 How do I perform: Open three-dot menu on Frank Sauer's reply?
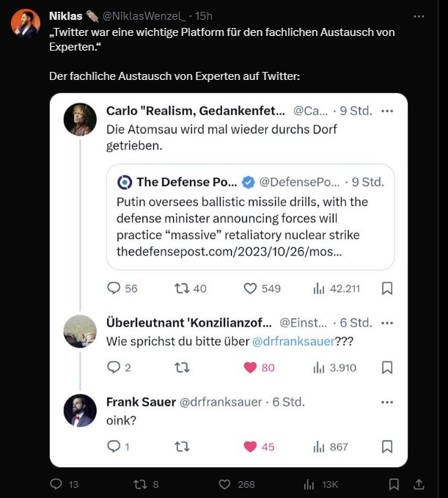[x=387, y=402]
